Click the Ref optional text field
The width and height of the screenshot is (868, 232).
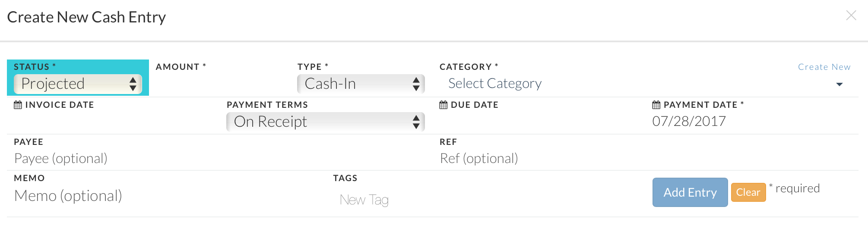click(x=648, y=158)
